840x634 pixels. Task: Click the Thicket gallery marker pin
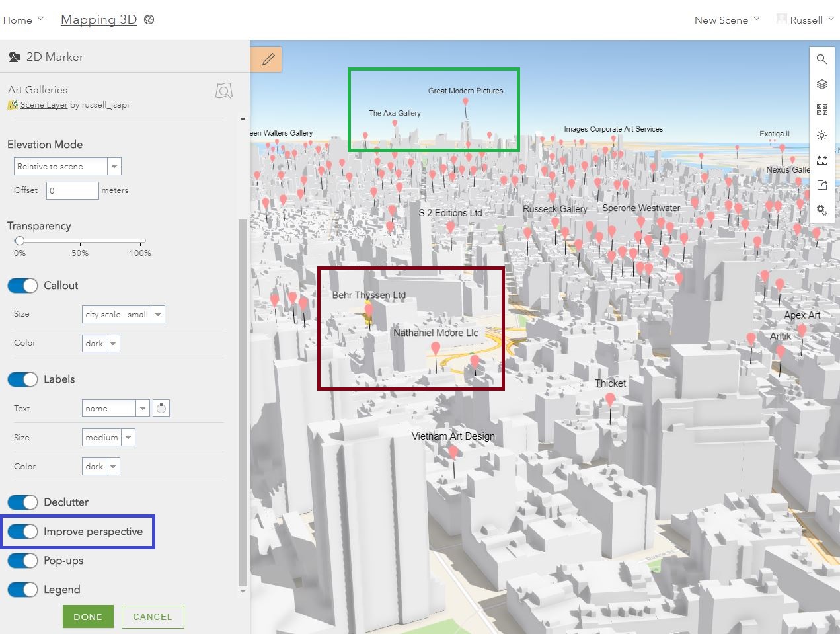coord(610,400)
